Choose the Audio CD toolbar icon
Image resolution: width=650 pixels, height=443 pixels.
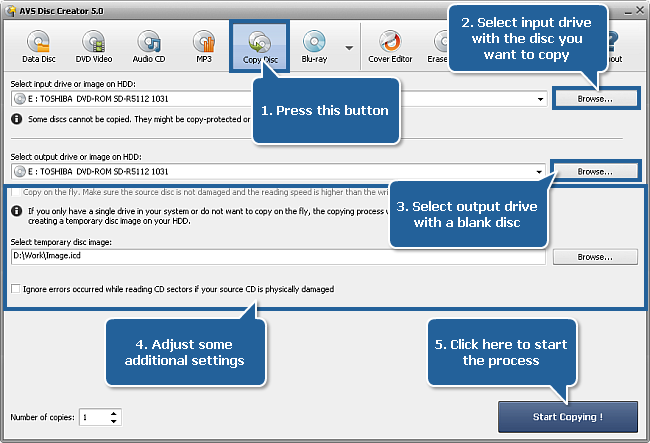[x=149, y=46]
